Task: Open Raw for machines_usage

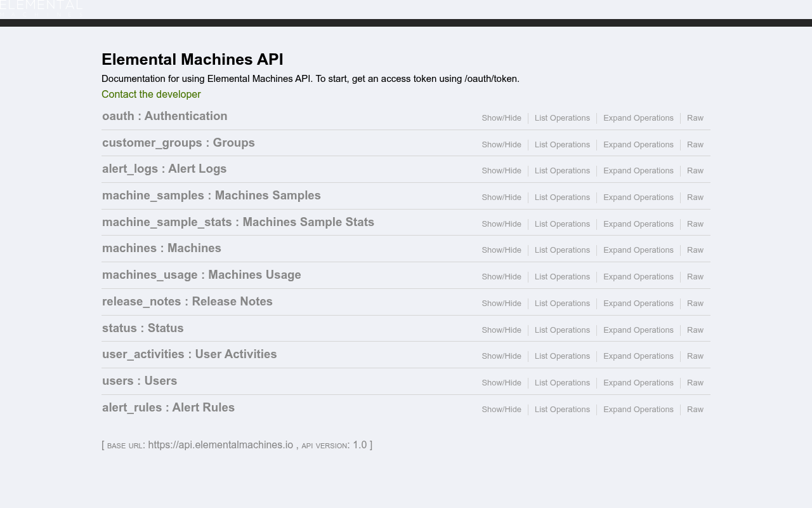Action: click(695, 277)
